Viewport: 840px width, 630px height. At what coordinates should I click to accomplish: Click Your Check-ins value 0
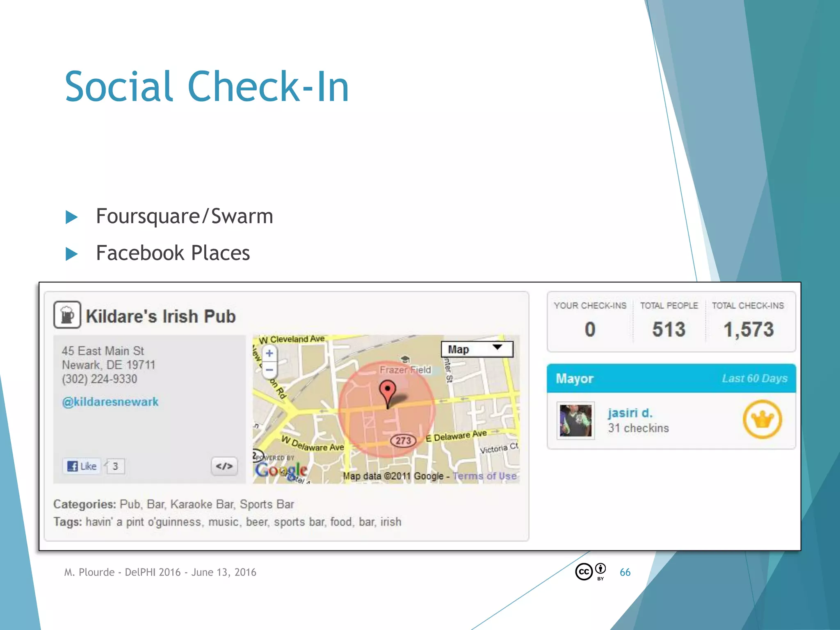click(x=590, y=329)
